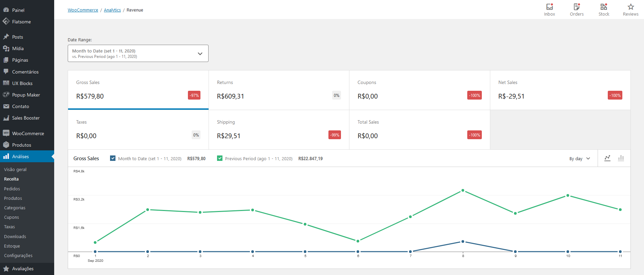Viewport: 644px width, 275px height.
Task: Toggle Month to Date series checkbox
Action: (113, 158)
